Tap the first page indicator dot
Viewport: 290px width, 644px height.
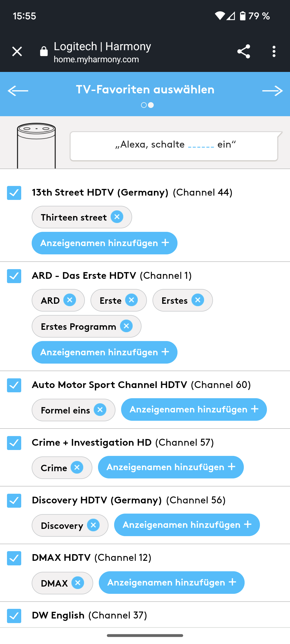tap(144, 105)
